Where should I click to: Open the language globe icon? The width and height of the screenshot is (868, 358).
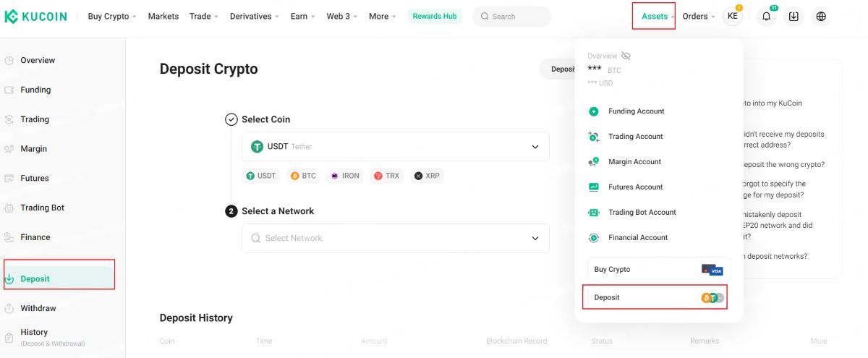point(821,17)
